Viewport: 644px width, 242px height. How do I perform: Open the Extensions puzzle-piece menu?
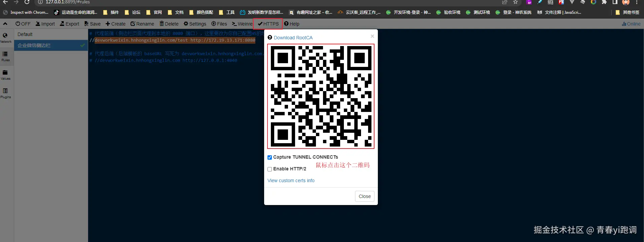click(x=604, y=2)
